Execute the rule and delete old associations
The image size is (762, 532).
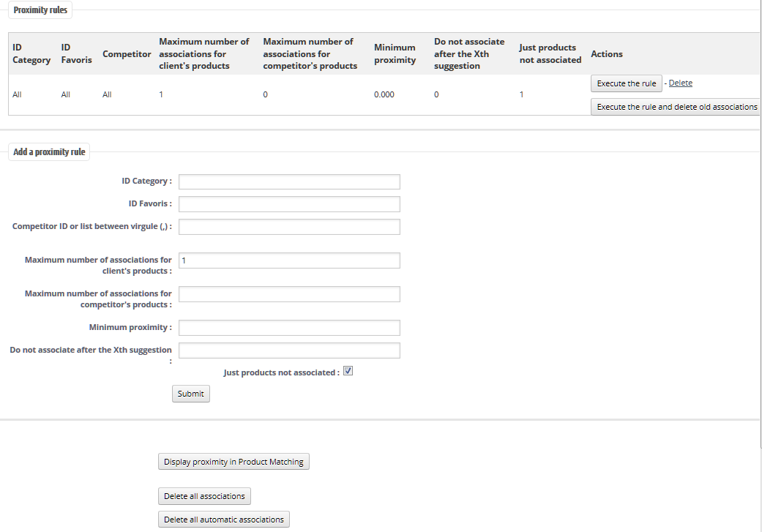coord(676,107)
